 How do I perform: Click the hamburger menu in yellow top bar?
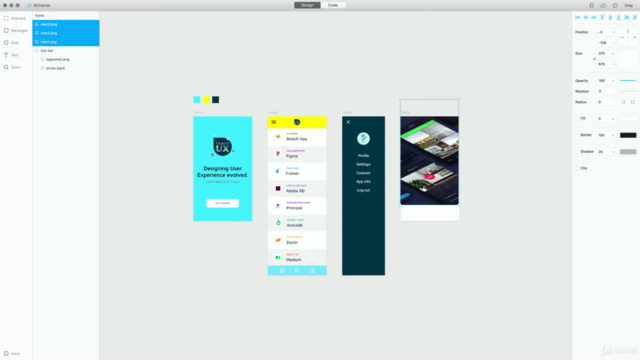pos(274,122)
